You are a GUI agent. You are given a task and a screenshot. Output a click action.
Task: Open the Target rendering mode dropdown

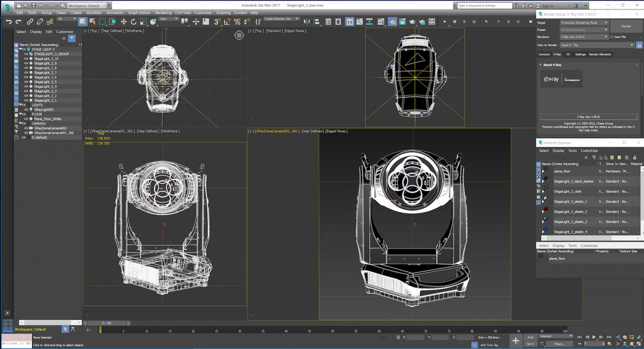(584, 23)
